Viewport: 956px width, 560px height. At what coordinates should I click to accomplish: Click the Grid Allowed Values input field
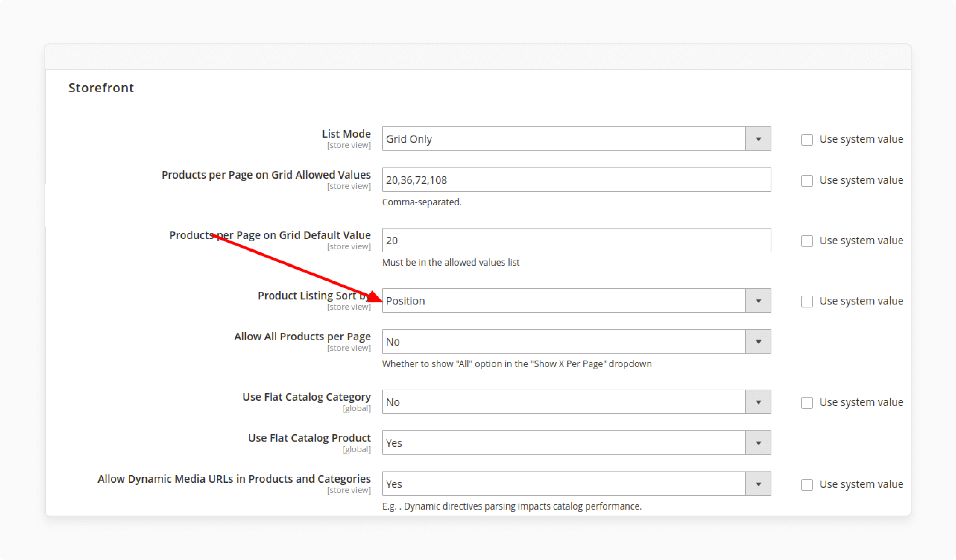pyautogui.click(x=576, y=180)
